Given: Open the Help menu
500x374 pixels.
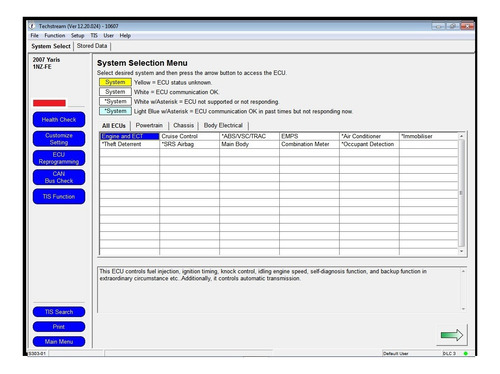Looking at the screenshot, I should (125, 35).
